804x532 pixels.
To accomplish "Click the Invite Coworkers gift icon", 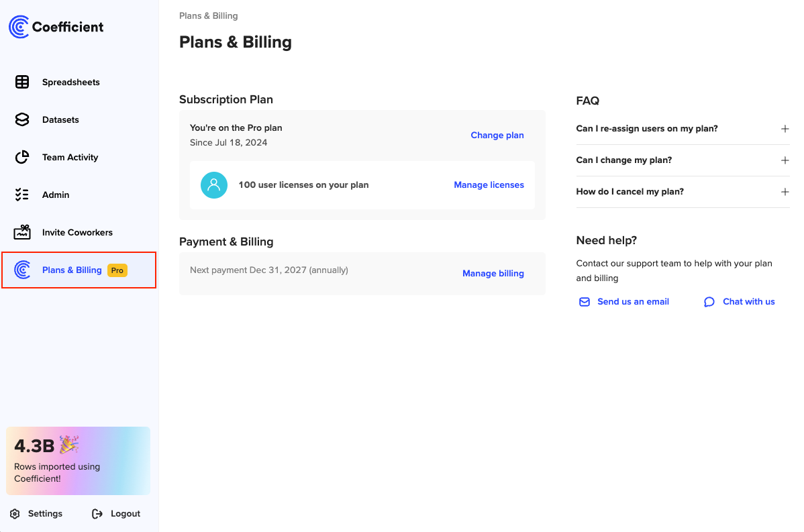I will 22,232.
